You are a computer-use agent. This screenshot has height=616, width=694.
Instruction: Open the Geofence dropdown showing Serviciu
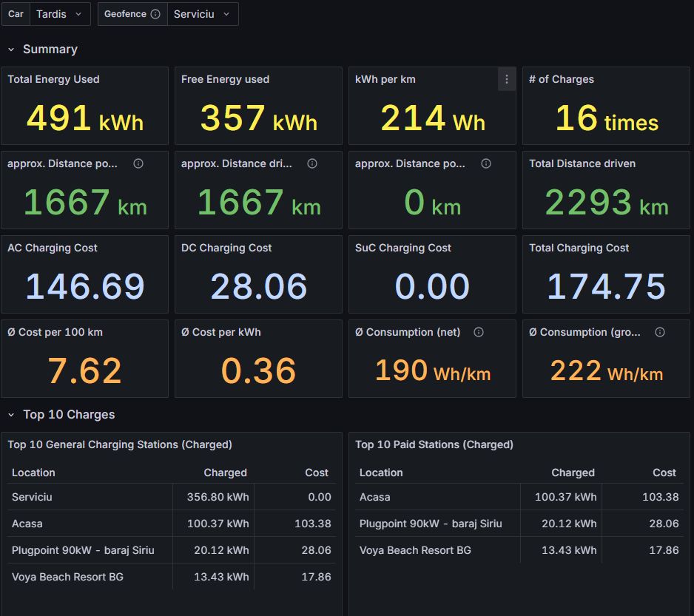click(202, 14)
